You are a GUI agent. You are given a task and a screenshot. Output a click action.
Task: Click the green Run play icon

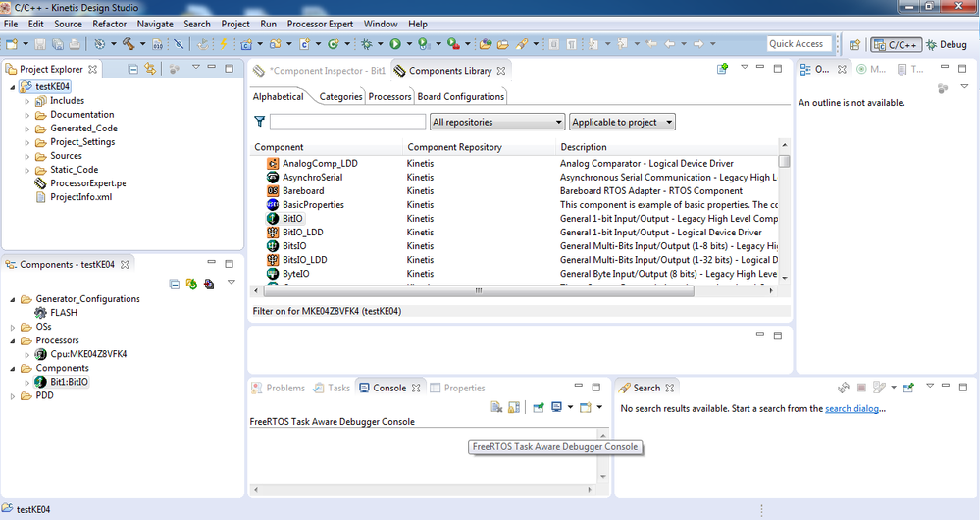pyautogui.click(x=395, y=44)
